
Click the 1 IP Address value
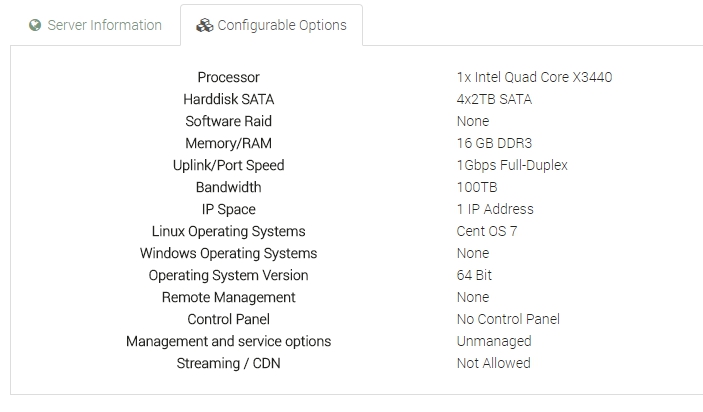pos(495,209)
